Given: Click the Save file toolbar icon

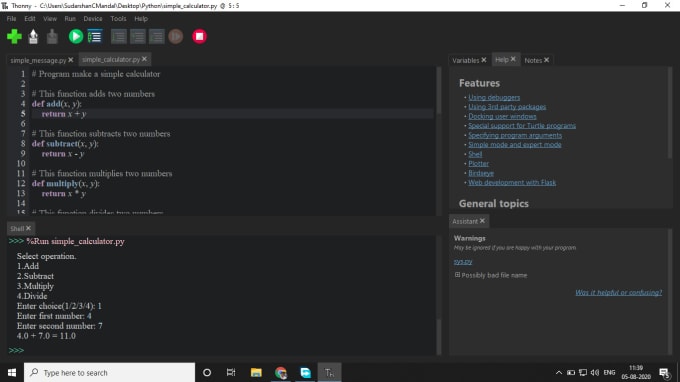Looking at the screenshot, I should click(52, 36).
